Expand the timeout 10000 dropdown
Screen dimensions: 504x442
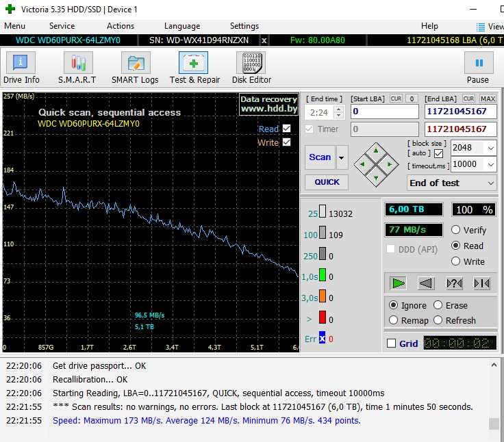click(490, 164)
